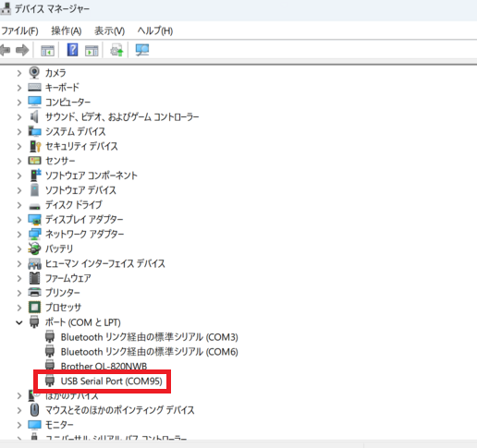477x448 pixels.
Task: Click the mouse icon for マウス category
Action: click(34, 409)
